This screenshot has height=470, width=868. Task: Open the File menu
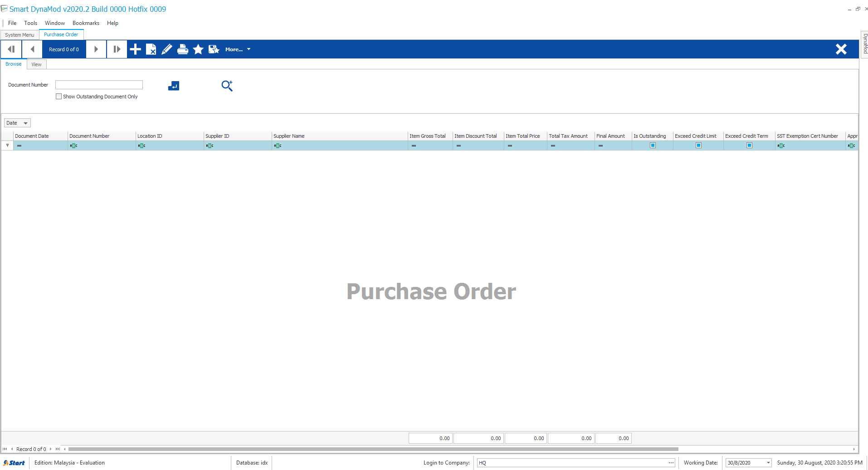pos(12,23)
